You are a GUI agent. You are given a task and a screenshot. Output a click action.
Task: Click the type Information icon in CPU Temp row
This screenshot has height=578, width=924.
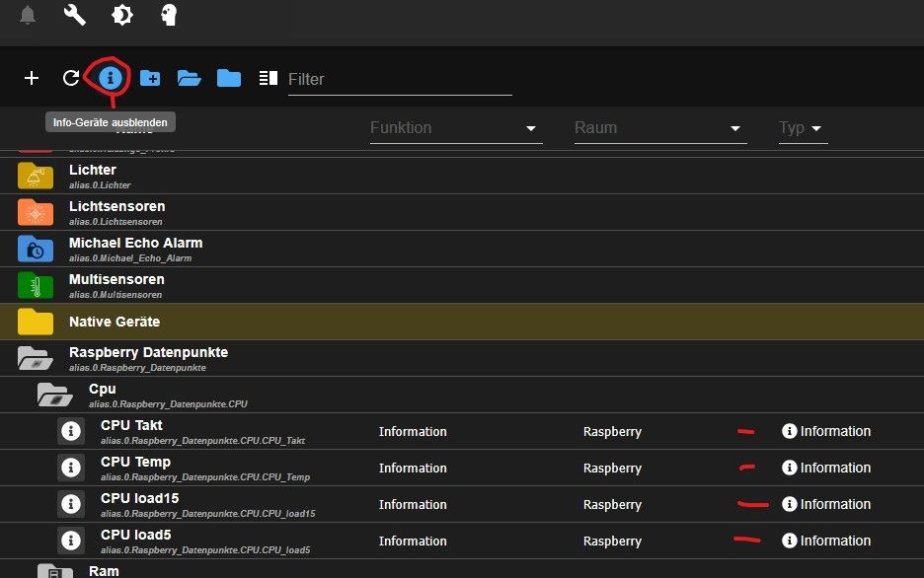tap(789, 468)
